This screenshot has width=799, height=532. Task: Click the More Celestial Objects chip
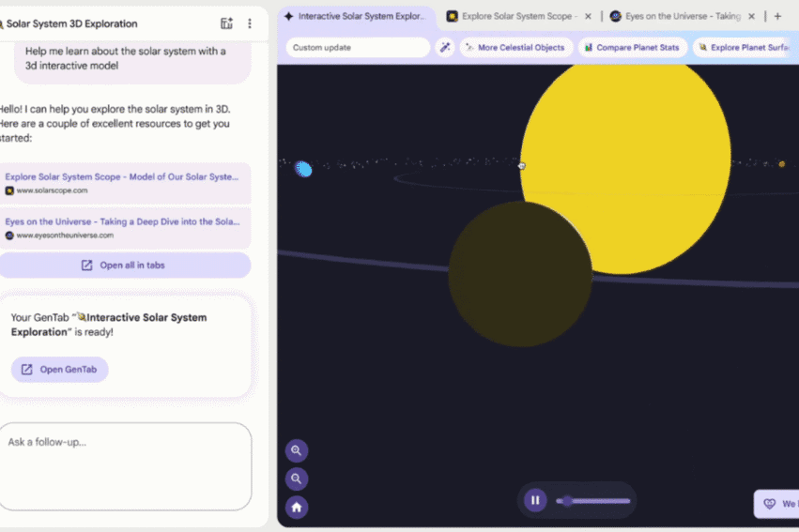[515, 47]
